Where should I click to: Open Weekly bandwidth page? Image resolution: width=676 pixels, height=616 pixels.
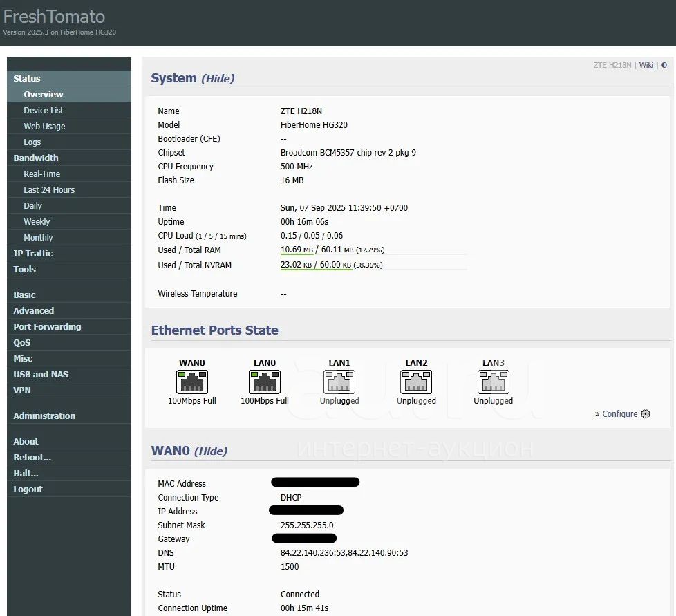[69, 221]
